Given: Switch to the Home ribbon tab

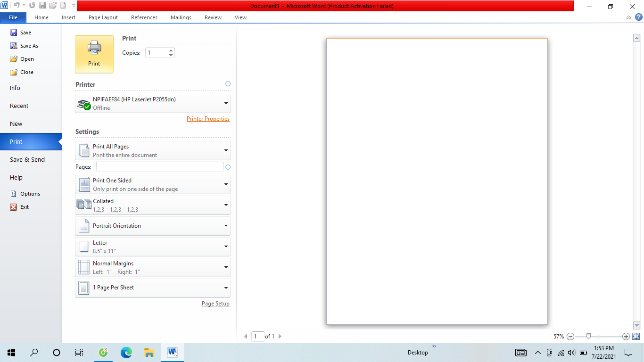Looking at the screenshot, I should (x=41, y=17).
